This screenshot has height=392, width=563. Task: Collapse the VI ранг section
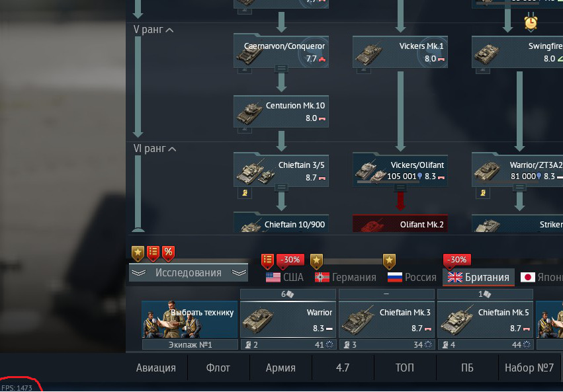155,149
